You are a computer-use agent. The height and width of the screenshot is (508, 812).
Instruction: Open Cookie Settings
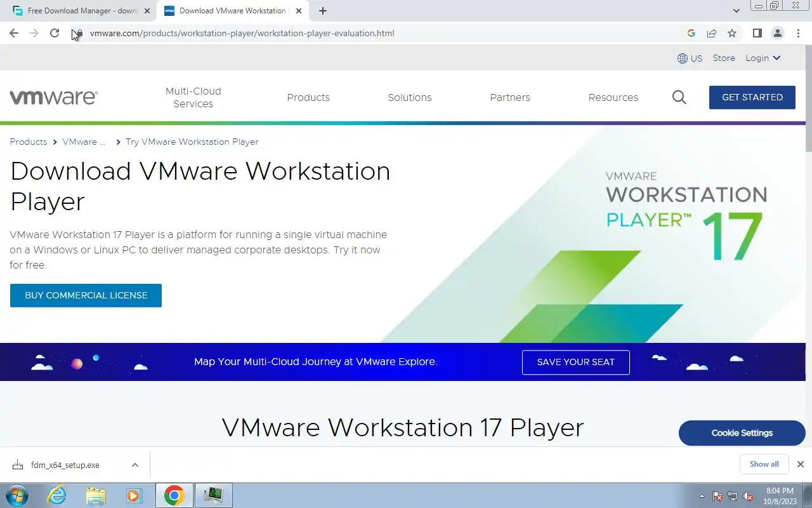[742, 433]
